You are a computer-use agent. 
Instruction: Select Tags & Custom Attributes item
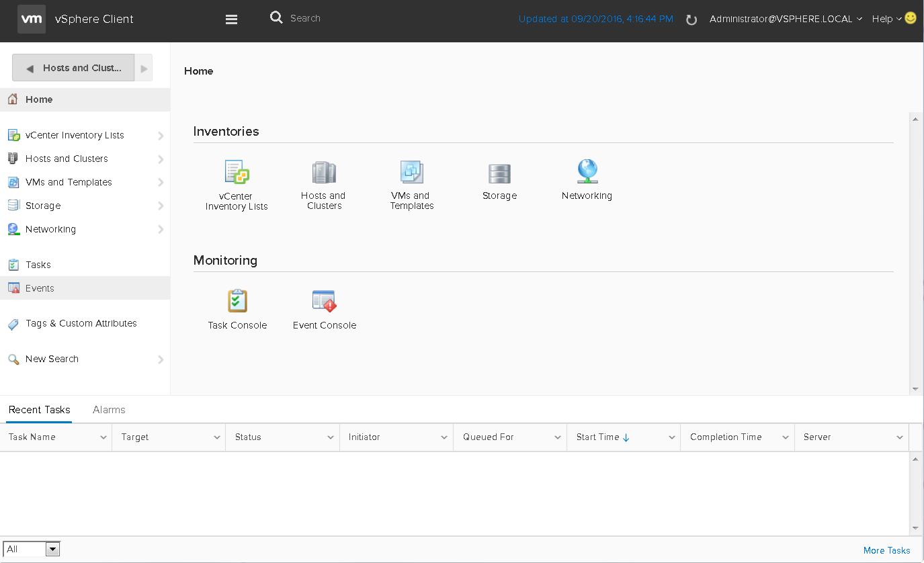[x=85, y=324]
